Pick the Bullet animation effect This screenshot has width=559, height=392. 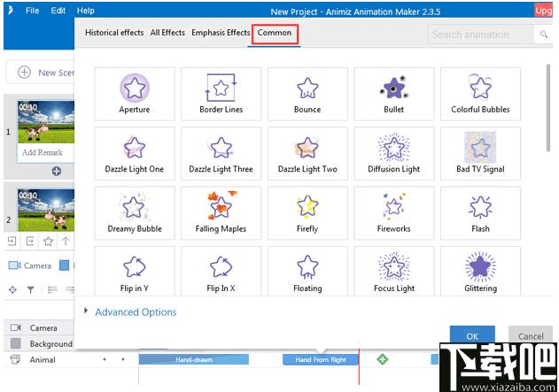(394, 94)
